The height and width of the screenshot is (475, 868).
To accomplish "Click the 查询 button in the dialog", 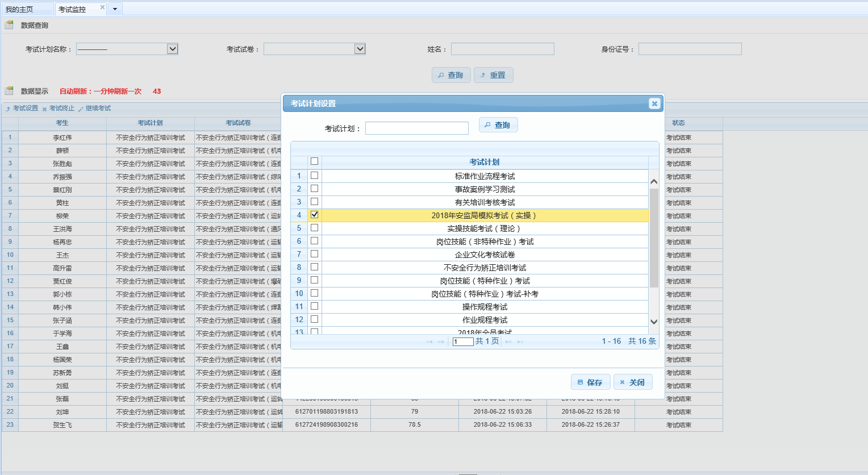I will [x=498, y=125].
